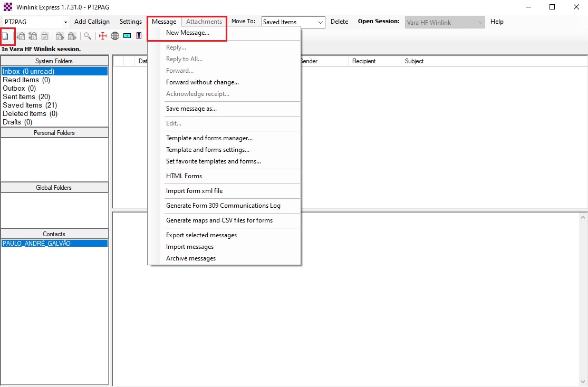Select Template and forms manager menu entry

point(209,138)
